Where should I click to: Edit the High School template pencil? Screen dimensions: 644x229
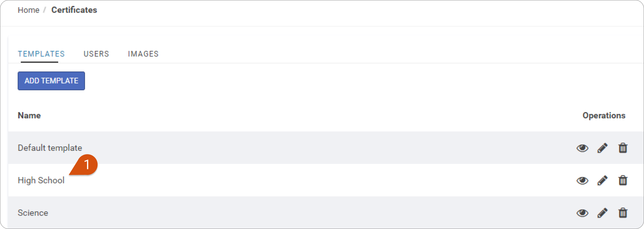coord(603,181)
